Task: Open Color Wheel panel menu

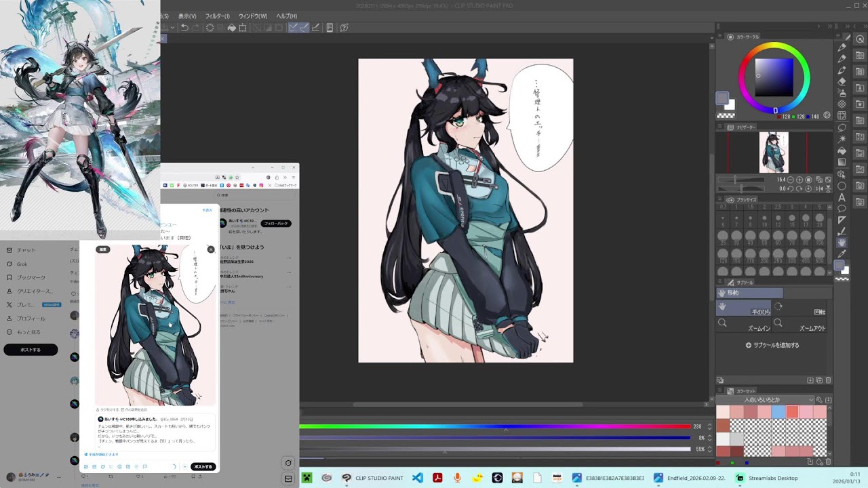Action: click(719, 37)
